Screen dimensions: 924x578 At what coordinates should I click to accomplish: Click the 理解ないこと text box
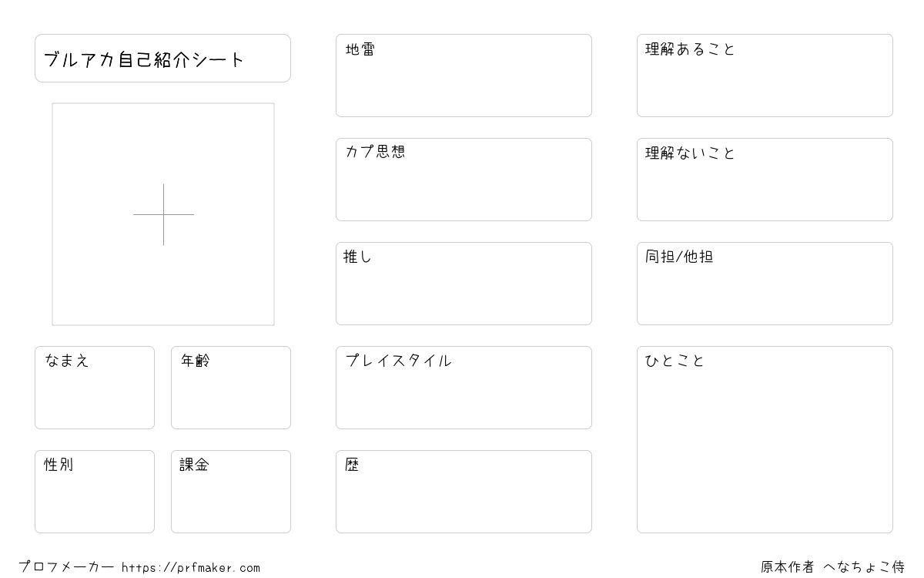pyautogui.click(x=765, y=180)
